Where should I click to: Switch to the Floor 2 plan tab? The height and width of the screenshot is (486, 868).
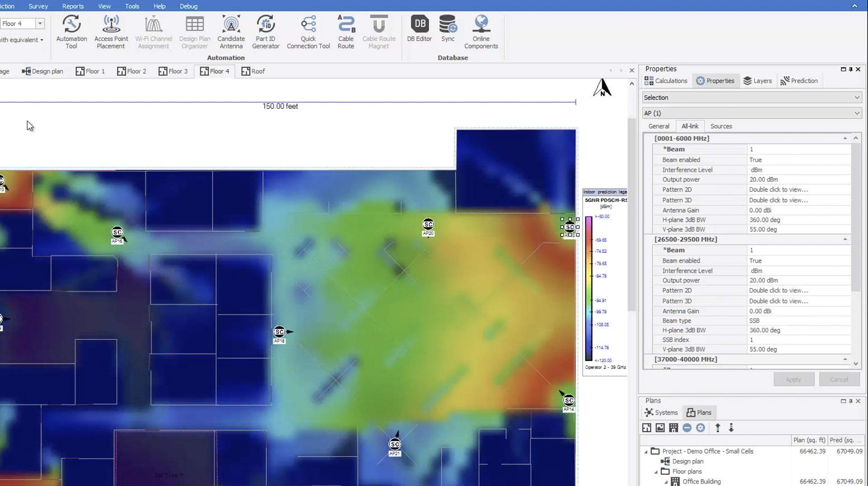tap(132, 71)
